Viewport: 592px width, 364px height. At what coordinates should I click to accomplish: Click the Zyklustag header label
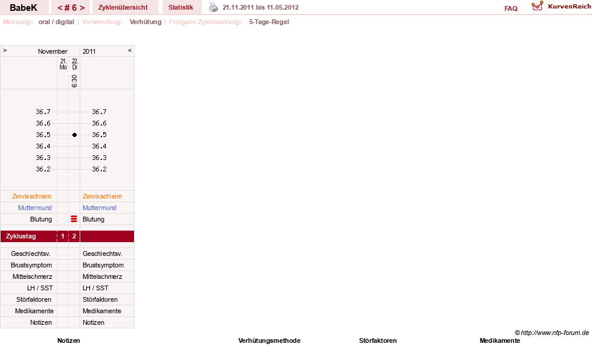(x=21, y=237)
